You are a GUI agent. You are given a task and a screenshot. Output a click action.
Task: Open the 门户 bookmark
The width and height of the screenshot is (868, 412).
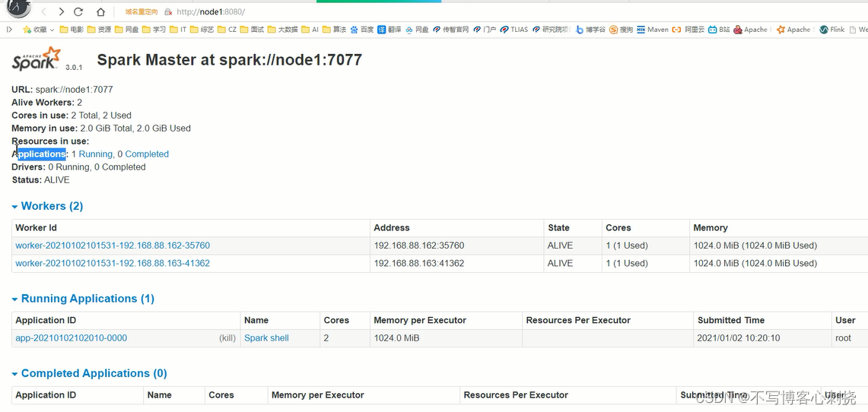point(485,30)
